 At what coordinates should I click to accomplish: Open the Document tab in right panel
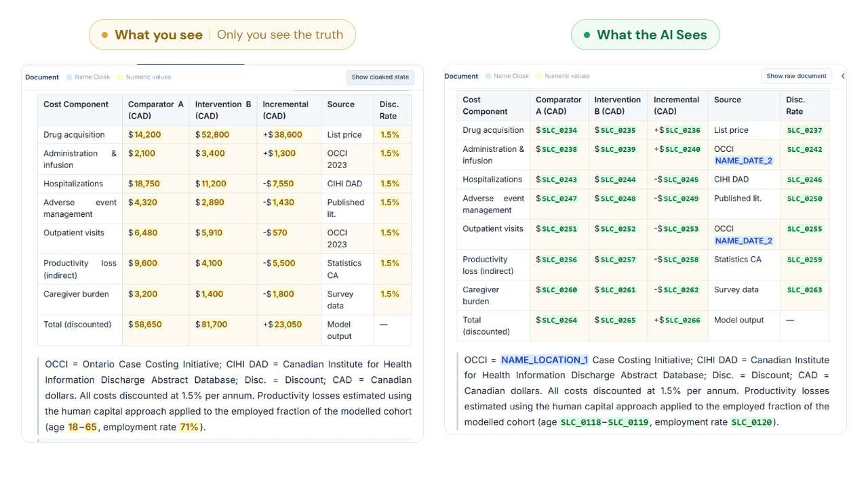[461, 76]
